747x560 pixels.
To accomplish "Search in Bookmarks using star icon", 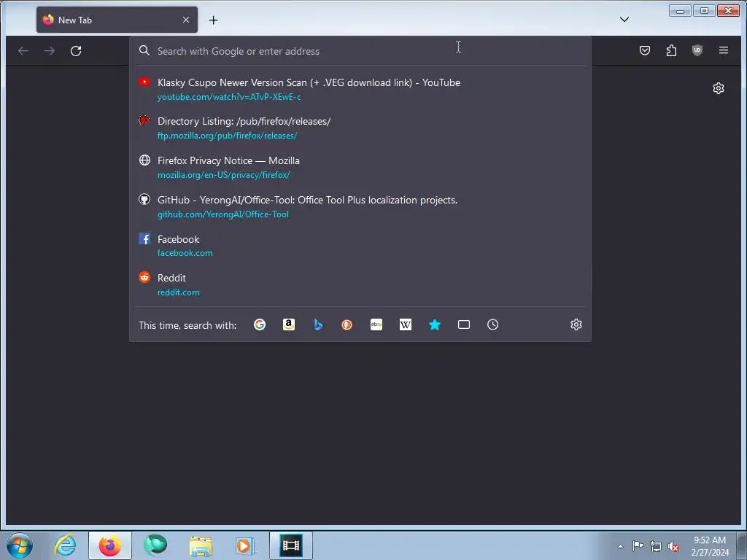I will pos(435,324).
